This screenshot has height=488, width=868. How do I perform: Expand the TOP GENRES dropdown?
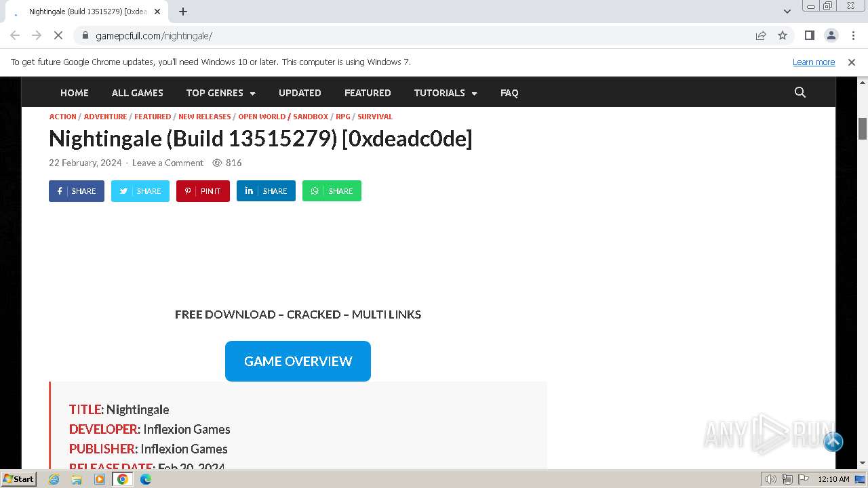(x=221, y=93)
